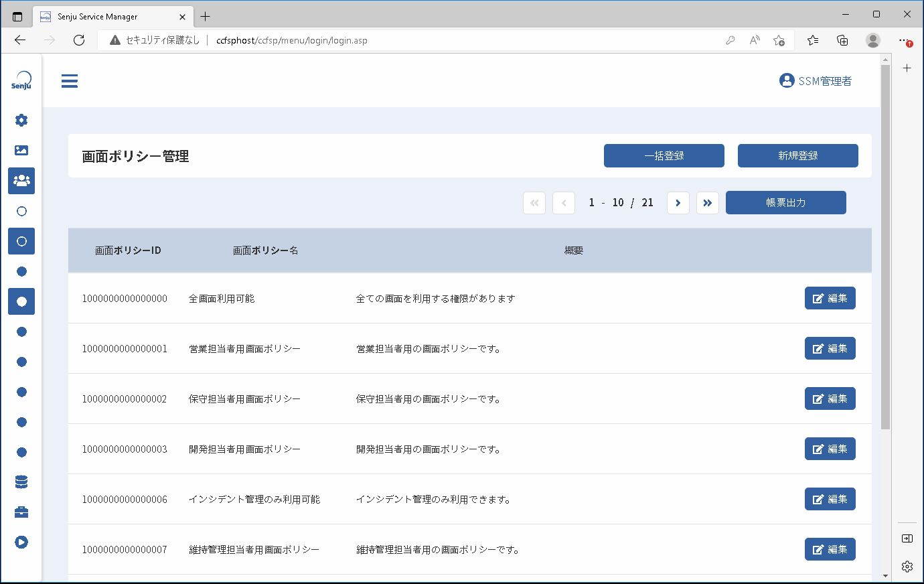Viewport: 924px width, 584px height.
Task: Edit the 全画面利用可能 policy row
Action: pyautogui.click(x=830, y=299)
